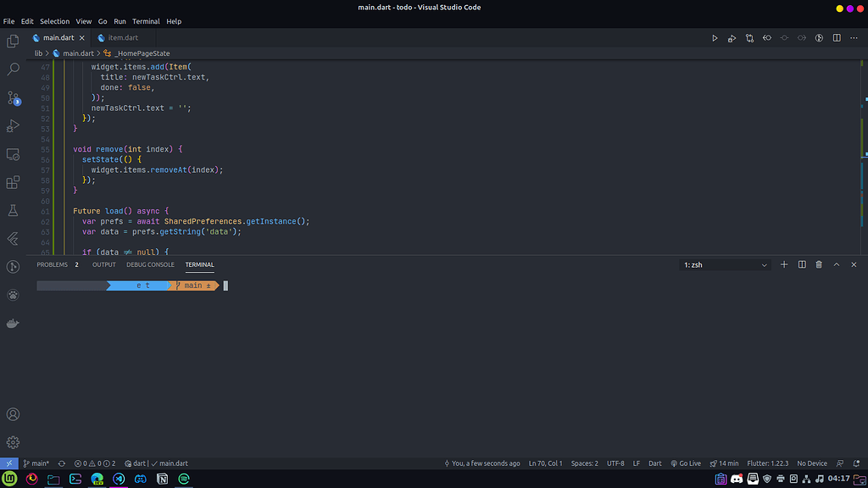Create a new terminal with the plus icon

coord(783,264)
